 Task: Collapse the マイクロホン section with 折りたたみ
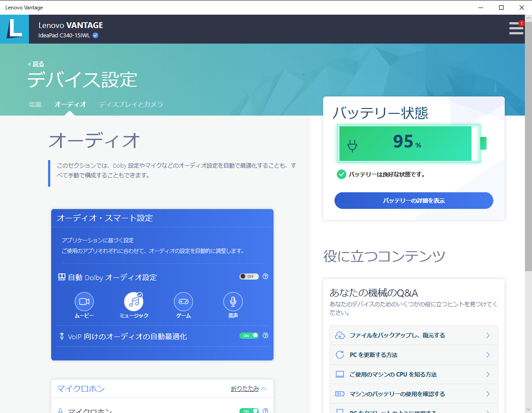pyautogui.click(x=249, y=389)
